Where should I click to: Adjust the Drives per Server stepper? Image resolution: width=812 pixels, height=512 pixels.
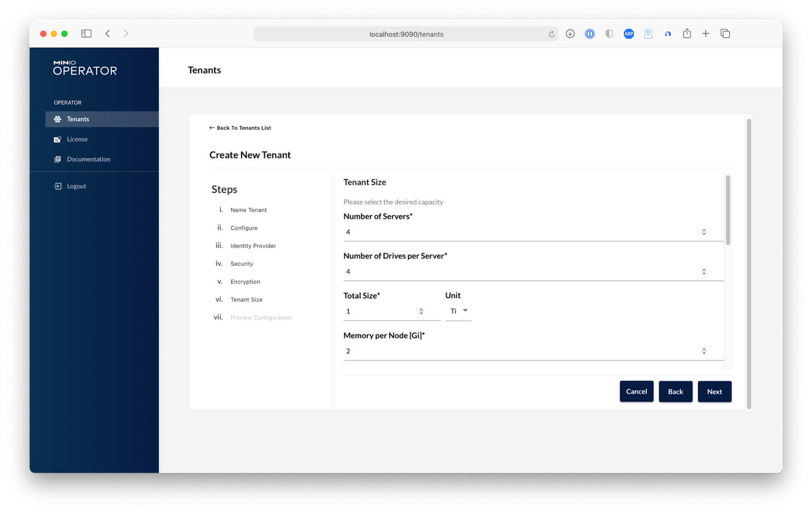[704, 271]
